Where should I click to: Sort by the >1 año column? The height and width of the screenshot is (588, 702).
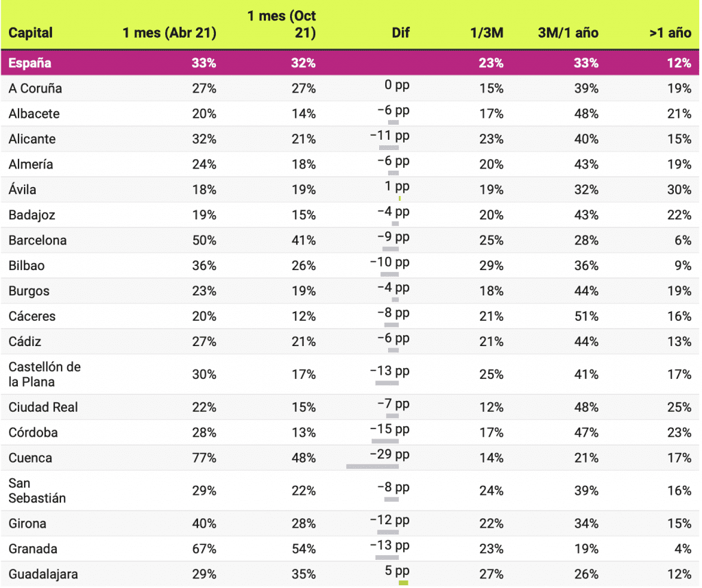point(670,33)
